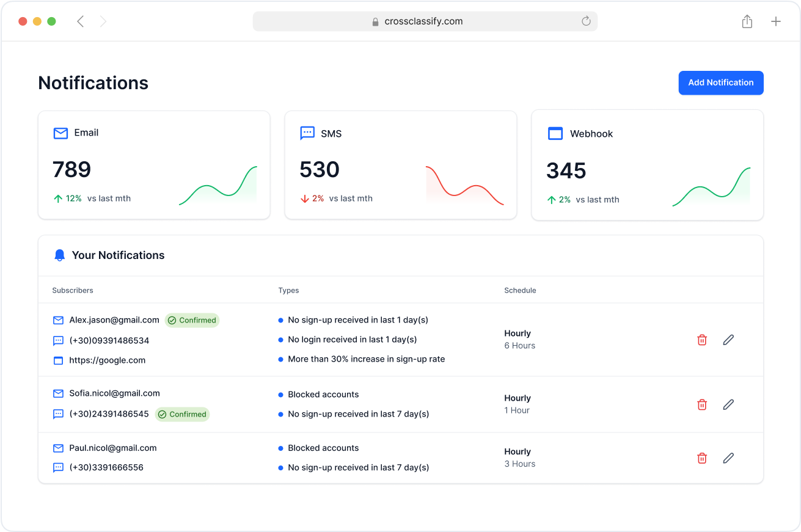Screen dimensions: 801x532
Task: Click 'No sign-up received in last 1 day(s)'
Action: click(x=358, y=320)
